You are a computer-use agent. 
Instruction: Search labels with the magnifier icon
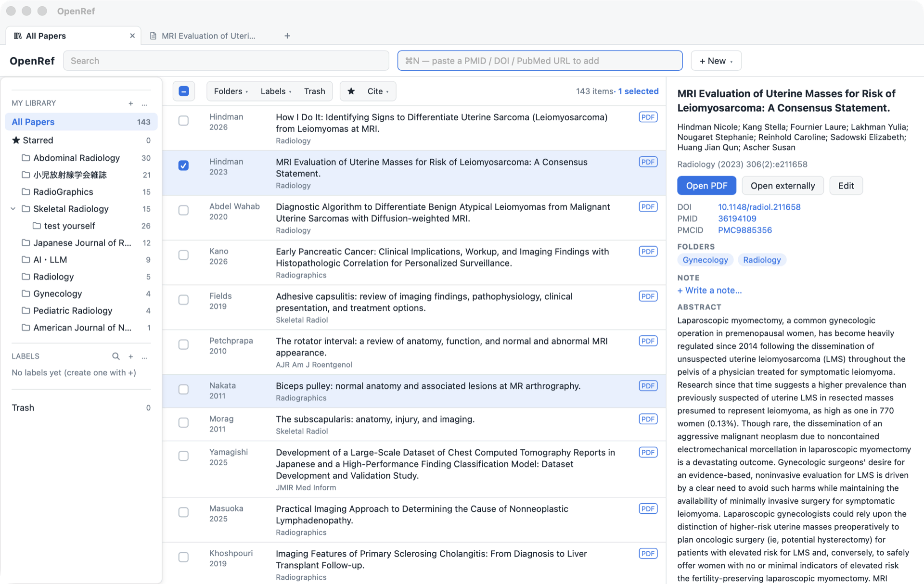pos(116,356)
